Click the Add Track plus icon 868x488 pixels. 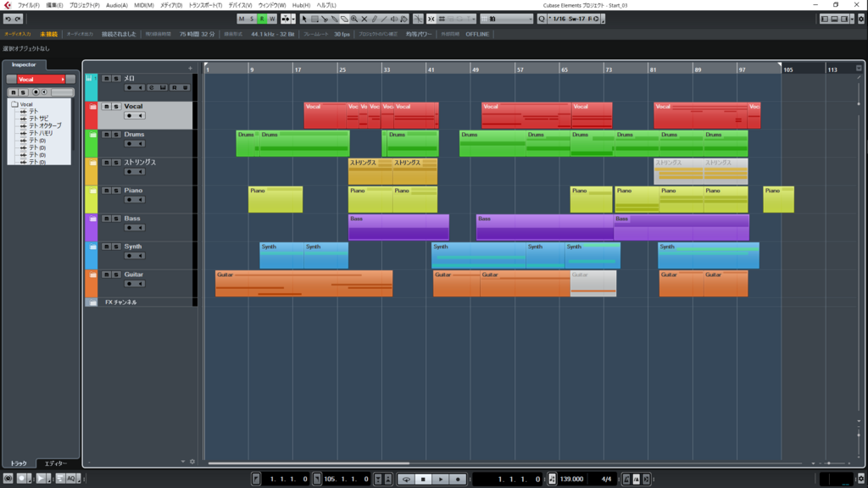point(190,69)
